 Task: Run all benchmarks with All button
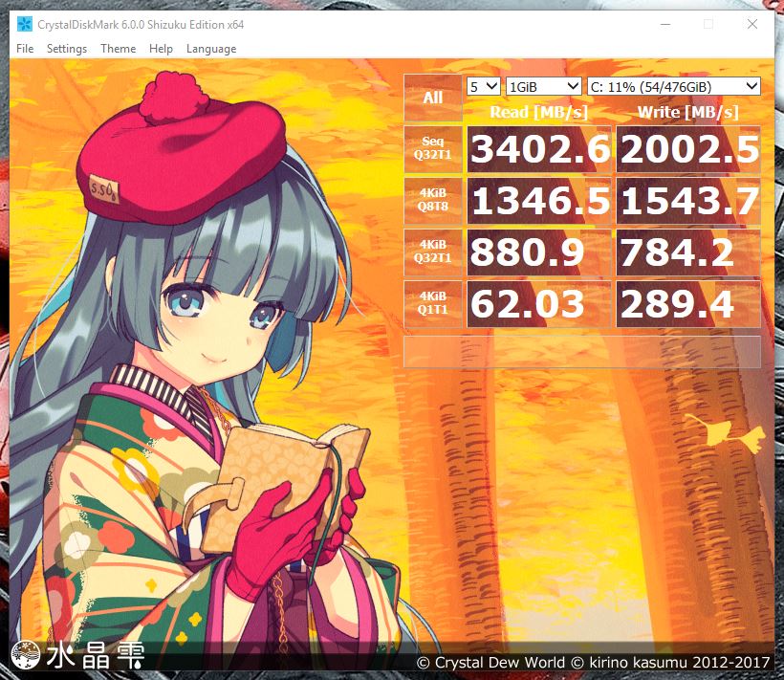pyautogui.click(x=433, y=98)
